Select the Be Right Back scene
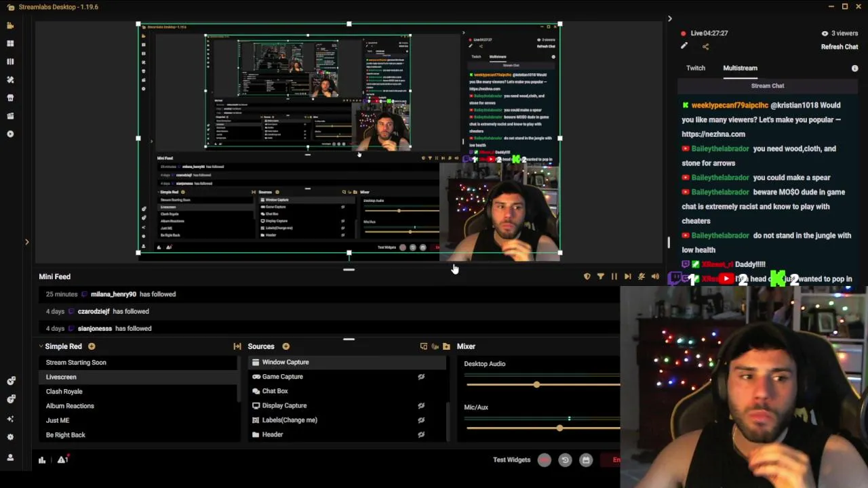Screen dimensions: 868x488 (x=138, y=435)
